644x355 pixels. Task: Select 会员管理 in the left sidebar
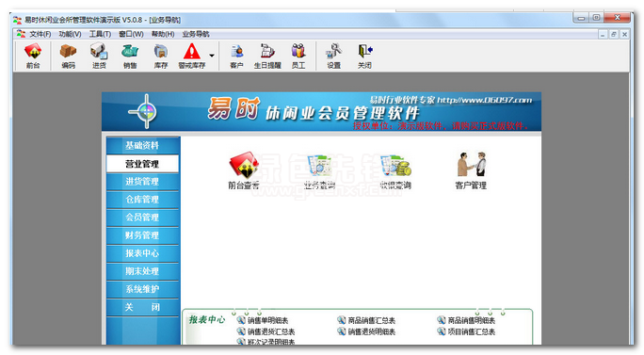(x=142, y=218)
